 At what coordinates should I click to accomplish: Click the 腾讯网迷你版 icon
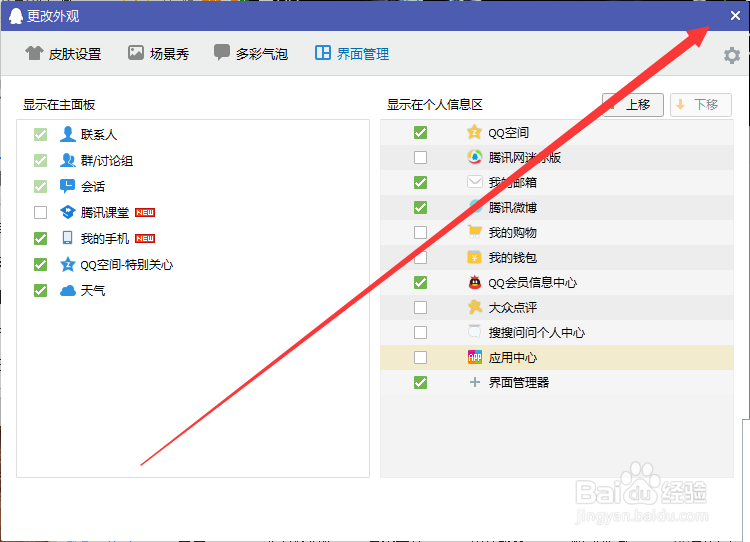click(x=474, y=157)
